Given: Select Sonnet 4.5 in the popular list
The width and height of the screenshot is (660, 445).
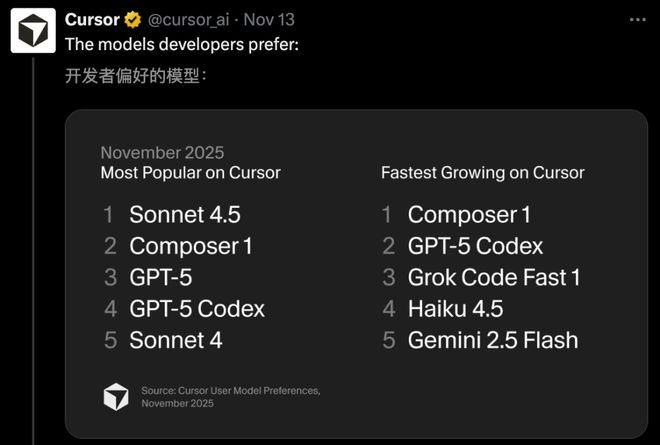Looking at the screenshot, I should pos(185,214).
